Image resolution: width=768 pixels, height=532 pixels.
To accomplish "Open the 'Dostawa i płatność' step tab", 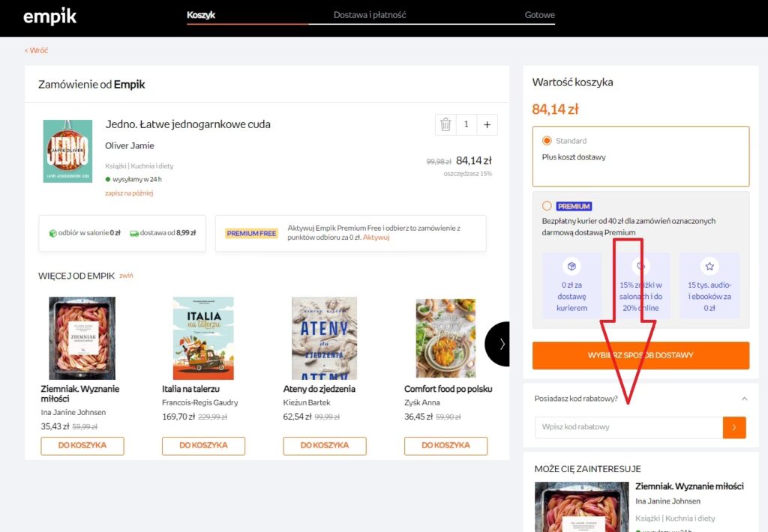I will [x=370, y=15].
